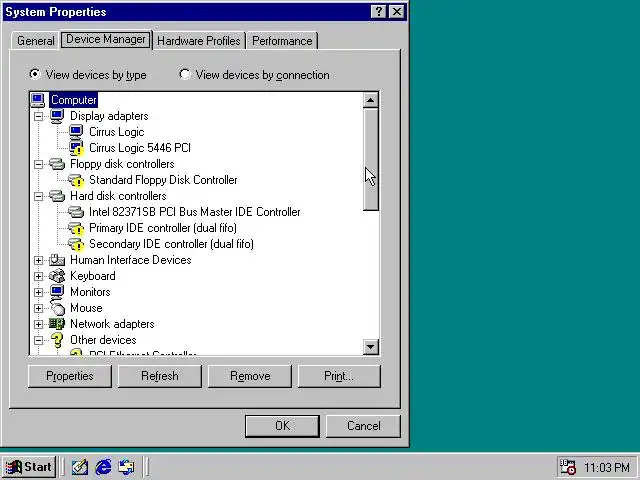Click the Hard disk controllers category icon
The height and width of the screenshot is (480, 640).
click(x=57, y=196)
